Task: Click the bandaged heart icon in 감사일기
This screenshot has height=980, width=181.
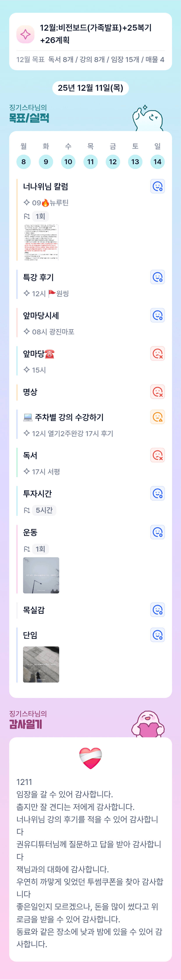Action: tap(90, 758)
